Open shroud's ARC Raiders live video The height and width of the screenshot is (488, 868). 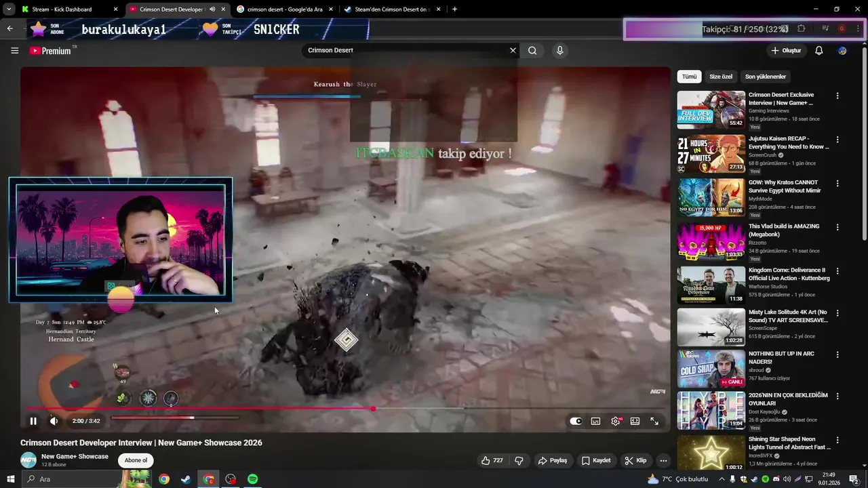[781, 358]
